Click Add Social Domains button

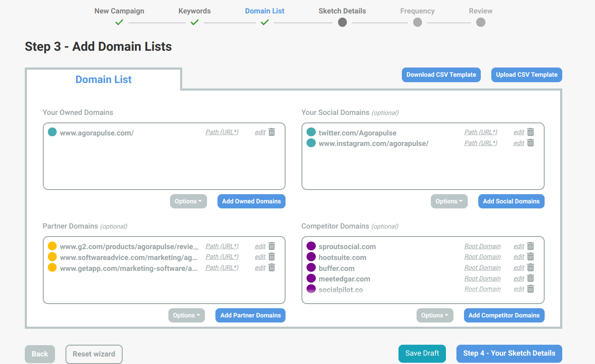coord(511,201)
